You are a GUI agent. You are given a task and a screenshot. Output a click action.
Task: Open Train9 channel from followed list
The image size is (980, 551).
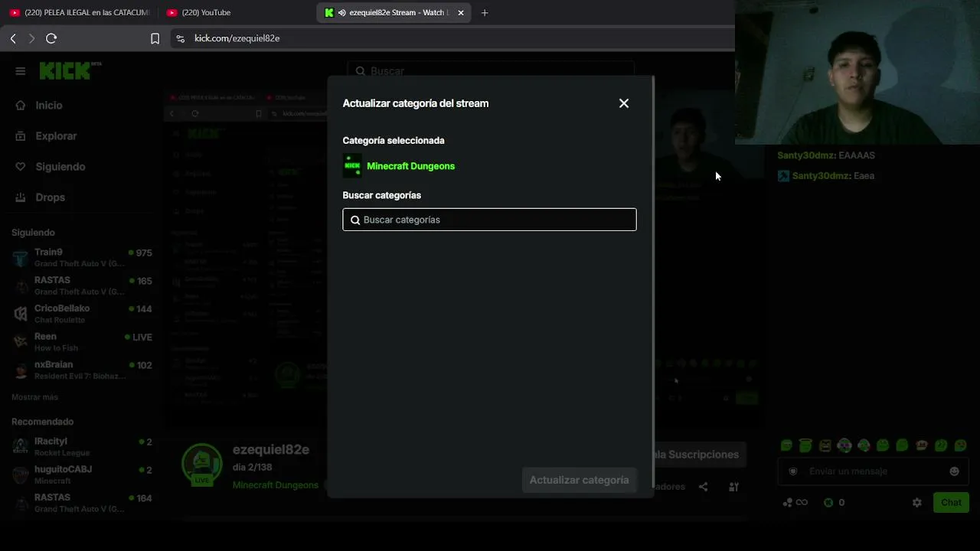[x=82, y=257]
